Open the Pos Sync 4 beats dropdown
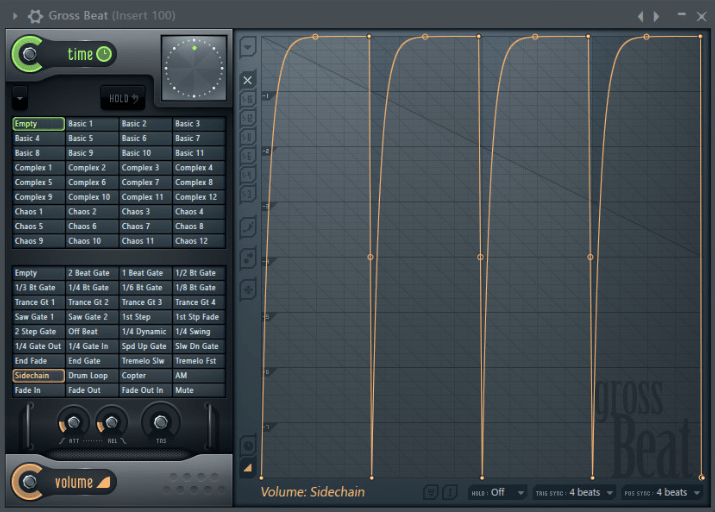Viewport: 715px width, 512px height. [662, 492]
